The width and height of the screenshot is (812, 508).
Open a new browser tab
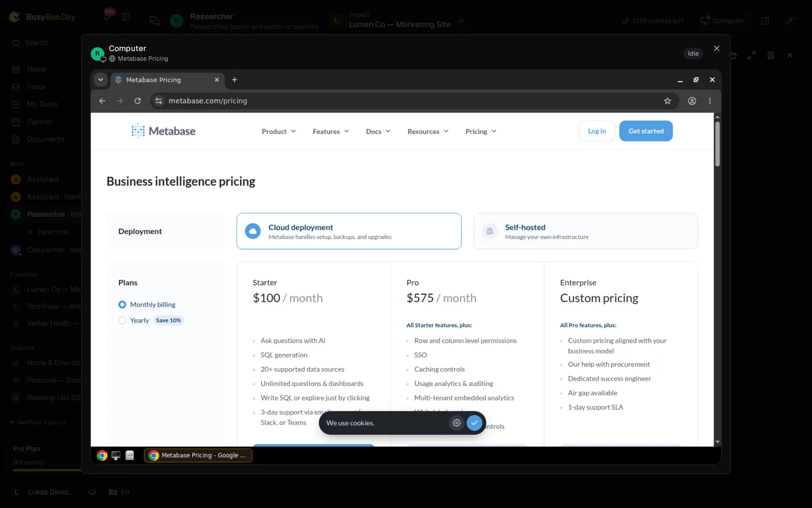coord(234,80)
